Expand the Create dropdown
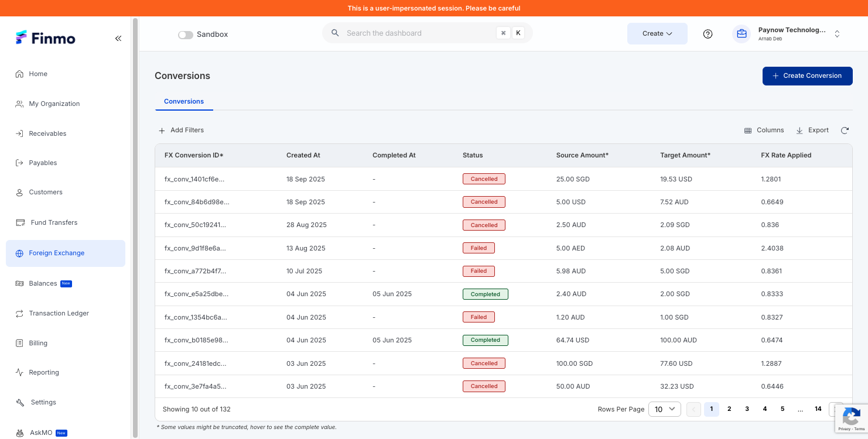 657,33
